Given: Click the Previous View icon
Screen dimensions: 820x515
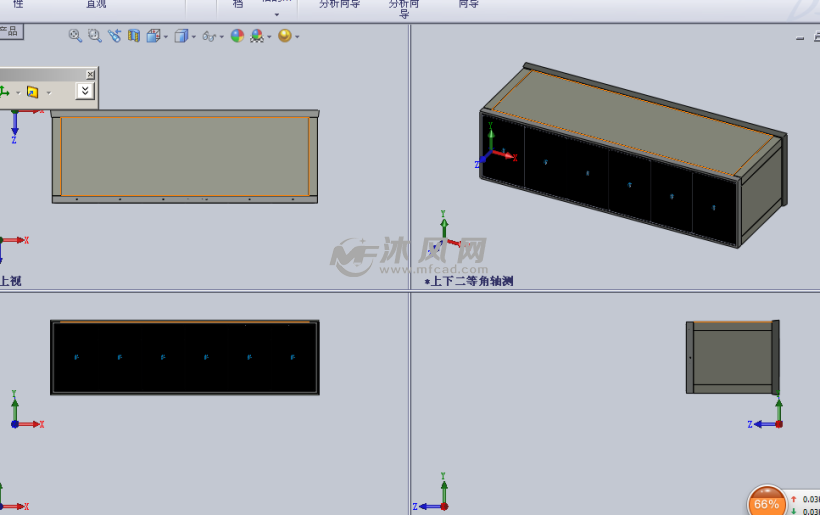Looking at the screenshot, I should click(115, 36).
